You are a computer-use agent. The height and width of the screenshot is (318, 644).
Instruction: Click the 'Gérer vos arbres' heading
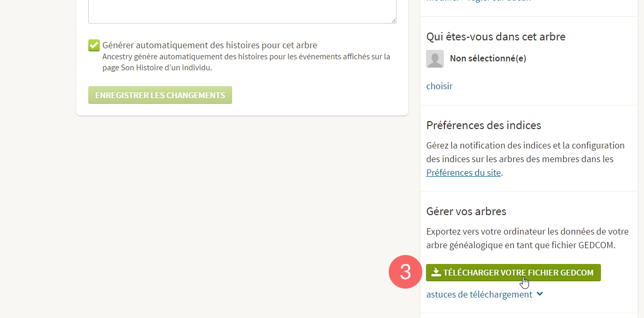pos(466,211)
